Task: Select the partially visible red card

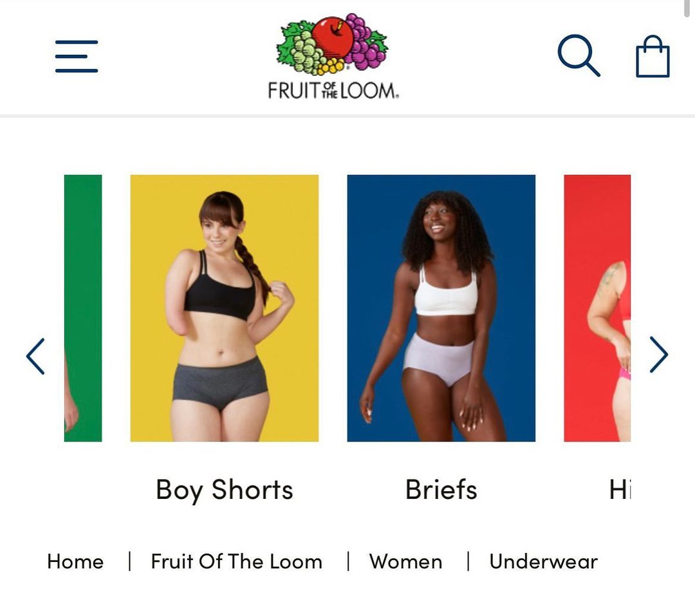Action: coord(597,308)
